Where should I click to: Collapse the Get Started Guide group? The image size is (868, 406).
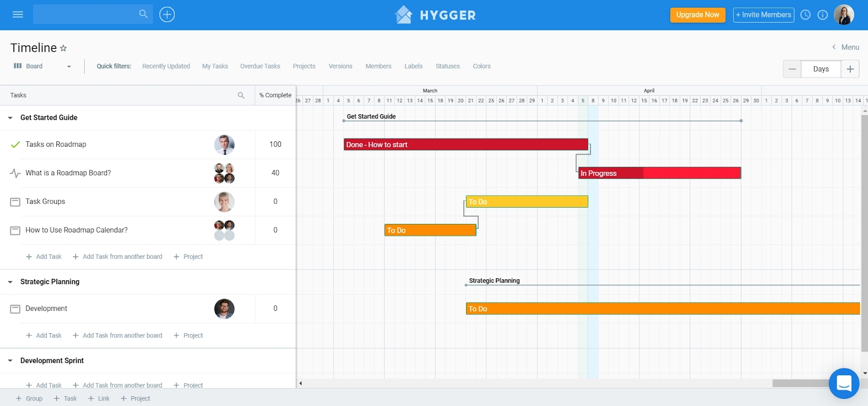click(10, 118)
